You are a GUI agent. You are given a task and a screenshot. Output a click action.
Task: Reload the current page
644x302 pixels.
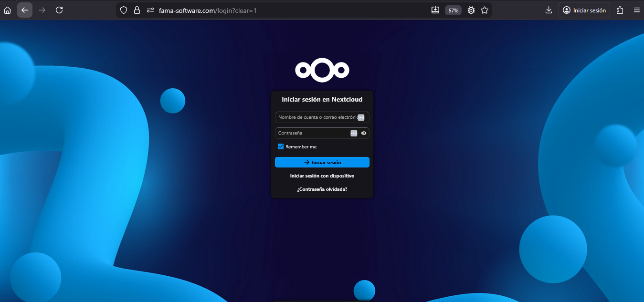tap(59, 10)
